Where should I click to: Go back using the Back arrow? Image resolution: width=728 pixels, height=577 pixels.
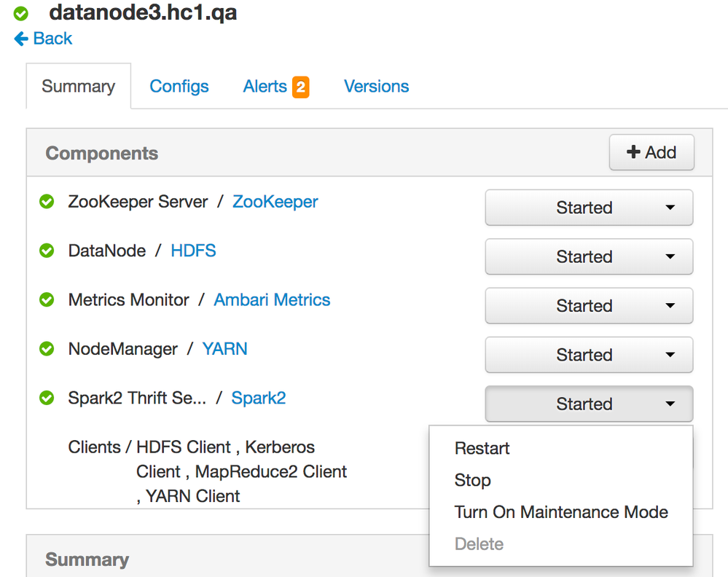(44, 39)
